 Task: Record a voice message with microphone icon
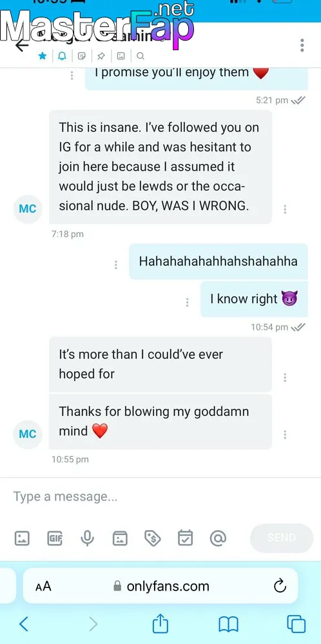click(x=87, y=538)
